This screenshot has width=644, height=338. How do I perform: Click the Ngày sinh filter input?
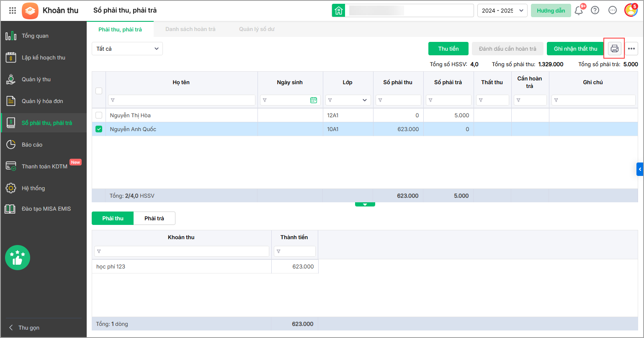[290, 100]
